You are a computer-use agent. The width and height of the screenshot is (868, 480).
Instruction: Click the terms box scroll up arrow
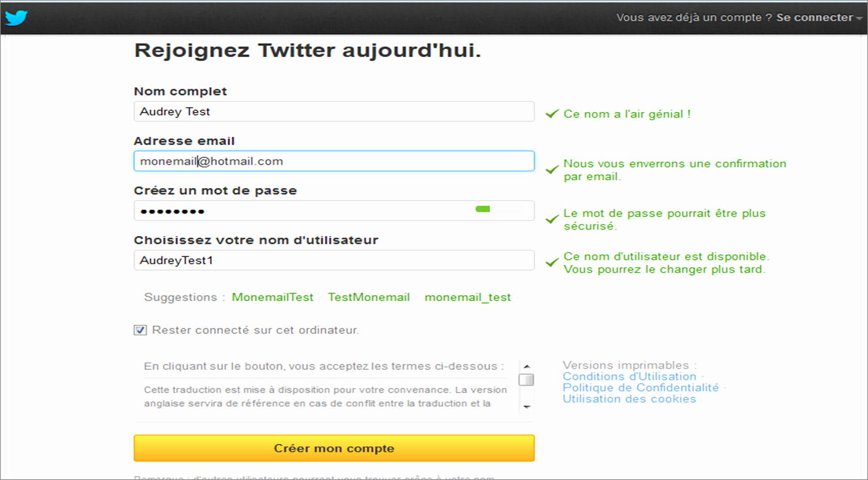(526, 367)
